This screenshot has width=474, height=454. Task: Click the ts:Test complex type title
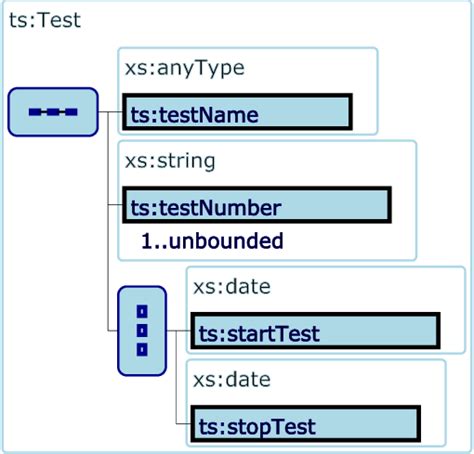pyautogui.click(x=45, y=20)
